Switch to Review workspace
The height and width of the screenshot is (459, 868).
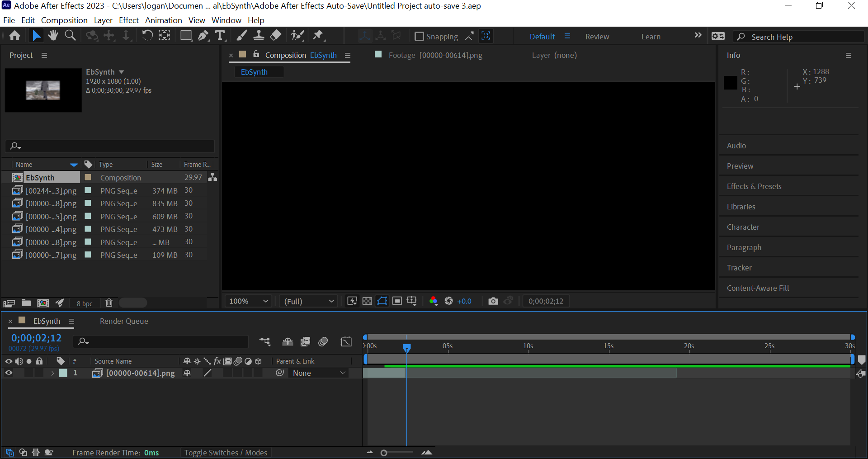click(597, 37)
